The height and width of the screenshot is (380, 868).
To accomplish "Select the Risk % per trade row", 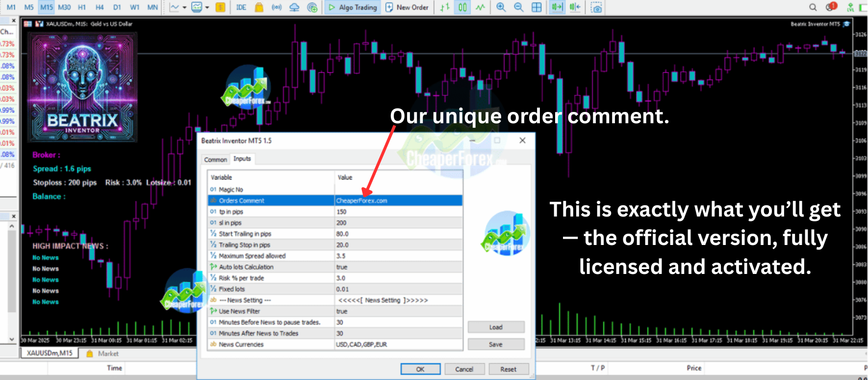I will [x=335, y=278].
